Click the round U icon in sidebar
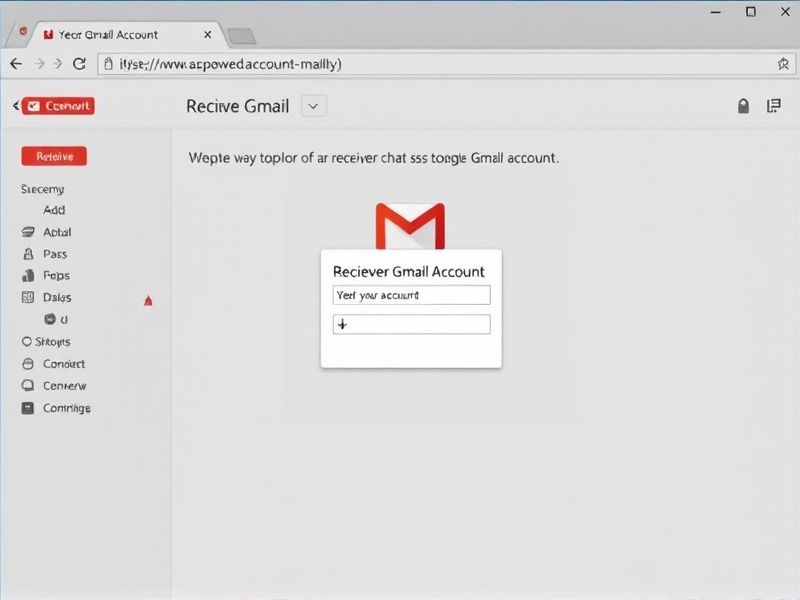 pyautogui.click(x=50, y=319)
